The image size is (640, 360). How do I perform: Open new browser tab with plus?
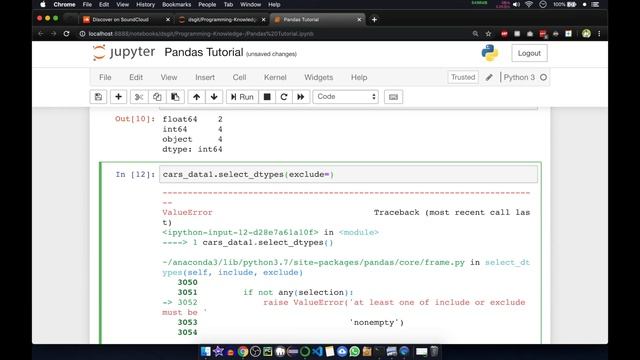(x=374, y=20)
